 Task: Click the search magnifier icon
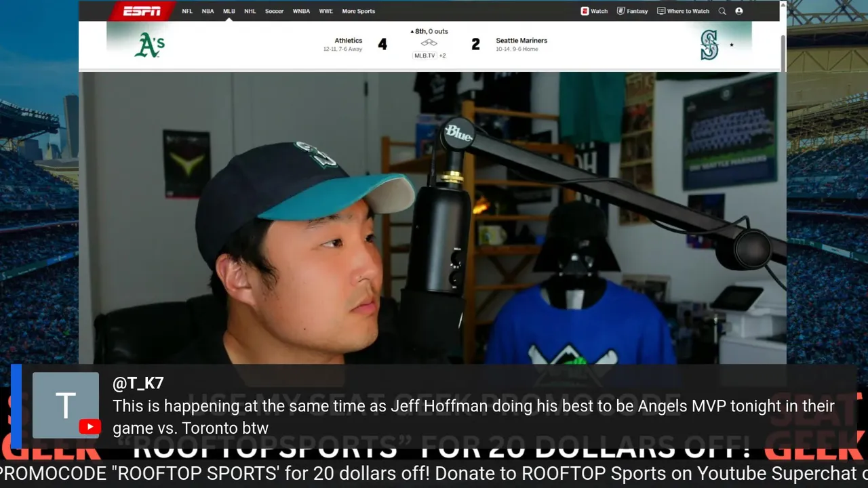tap(722, 12)
